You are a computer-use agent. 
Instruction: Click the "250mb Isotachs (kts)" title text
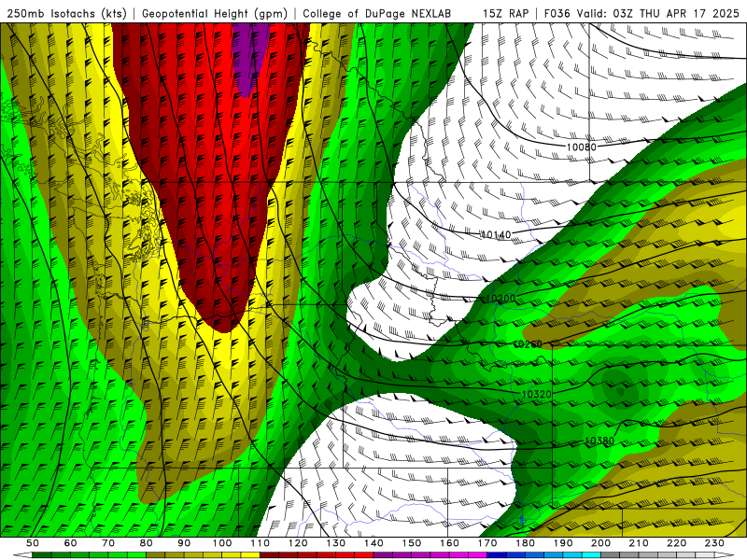point(66,13)
